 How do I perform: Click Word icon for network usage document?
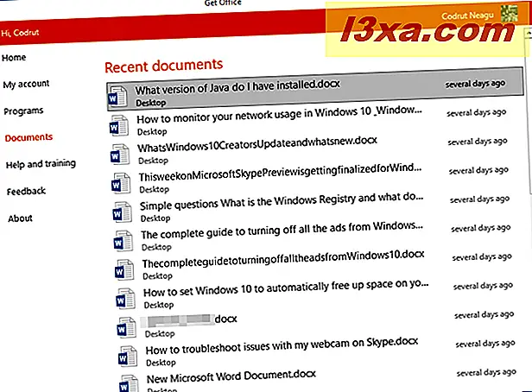(x=119, y=125)
